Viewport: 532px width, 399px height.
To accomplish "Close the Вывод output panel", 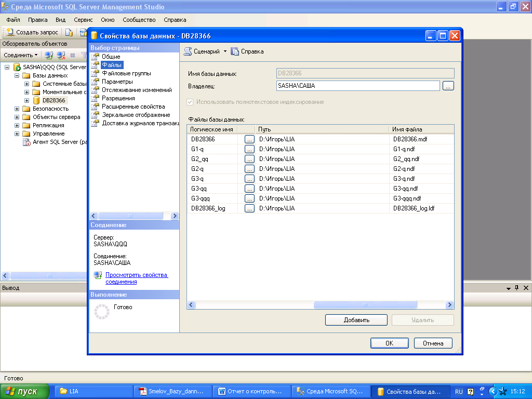I will click(526, 288).
